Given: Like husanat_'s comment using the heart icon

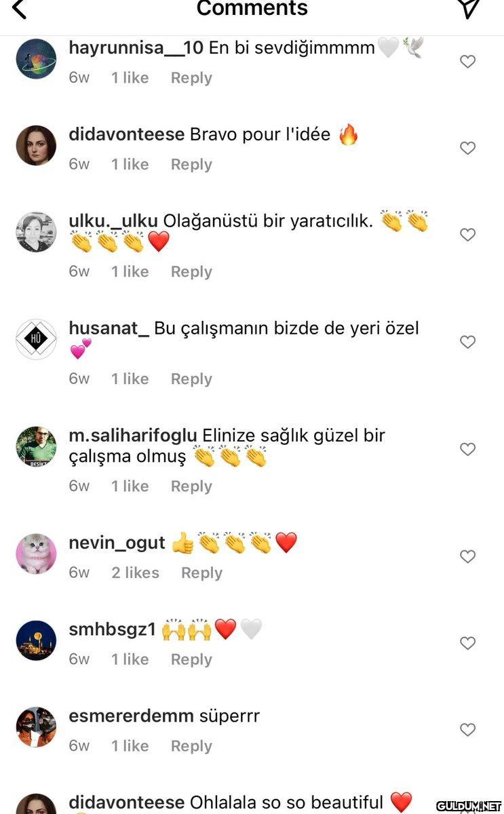Looking at the screenshot, I should point(467,342).
